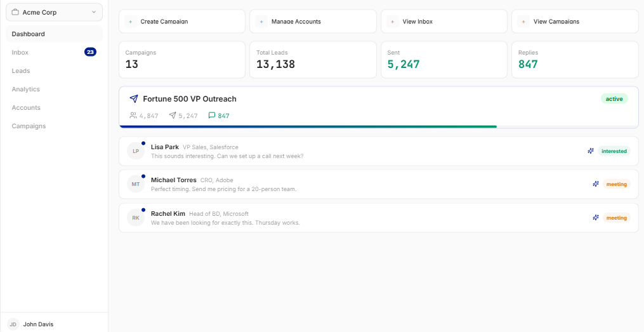The image size is (644, 332).
Task: Click the leads people icon next to 4,847
Action: pos(133,116)
